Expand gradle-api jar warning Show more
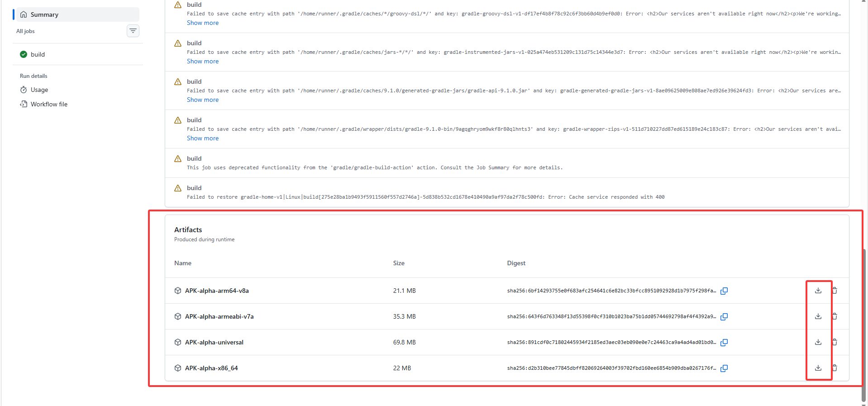This screenshot has width=868, height=406. 203,100
